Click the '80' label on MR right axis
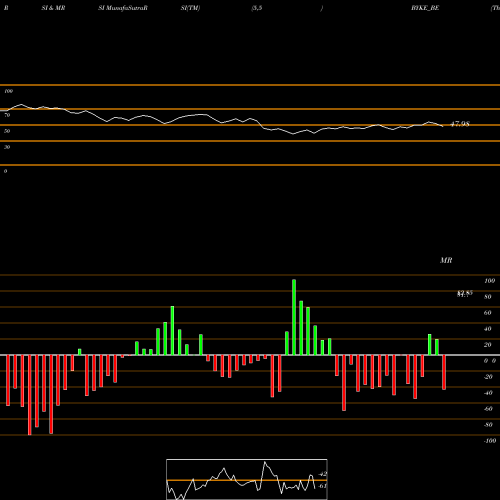The image size is (500, 500). tap(488, 297)
